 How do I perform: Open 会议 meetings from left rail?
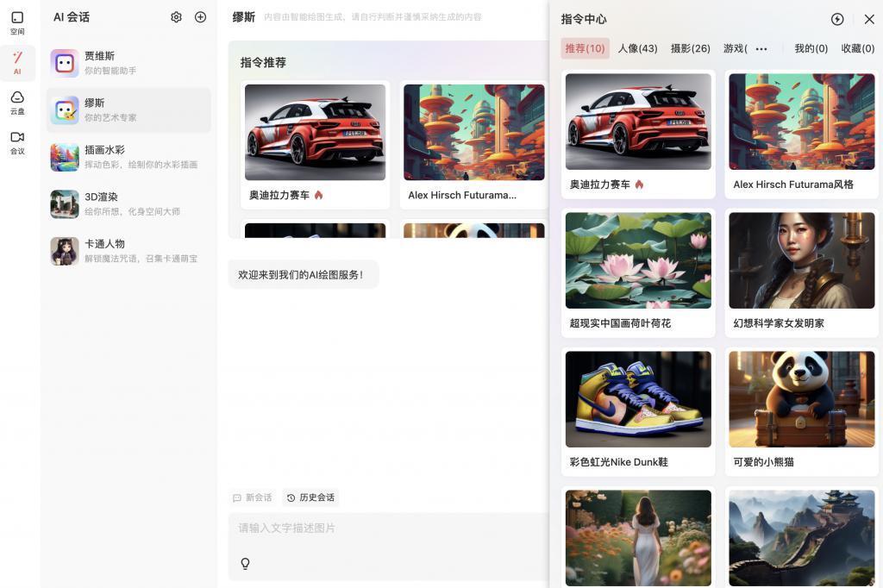16,144
